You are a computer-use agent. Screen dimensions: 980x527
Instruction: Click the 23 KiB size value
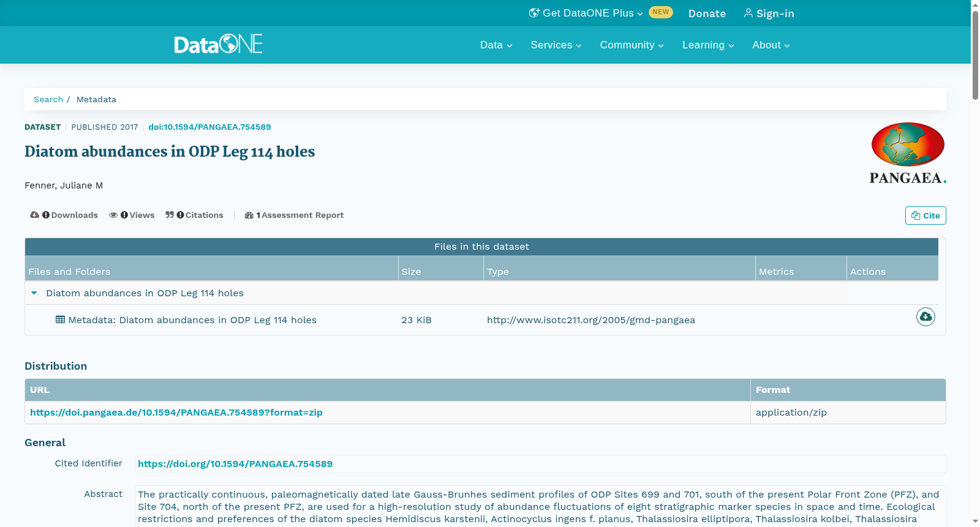417,320
